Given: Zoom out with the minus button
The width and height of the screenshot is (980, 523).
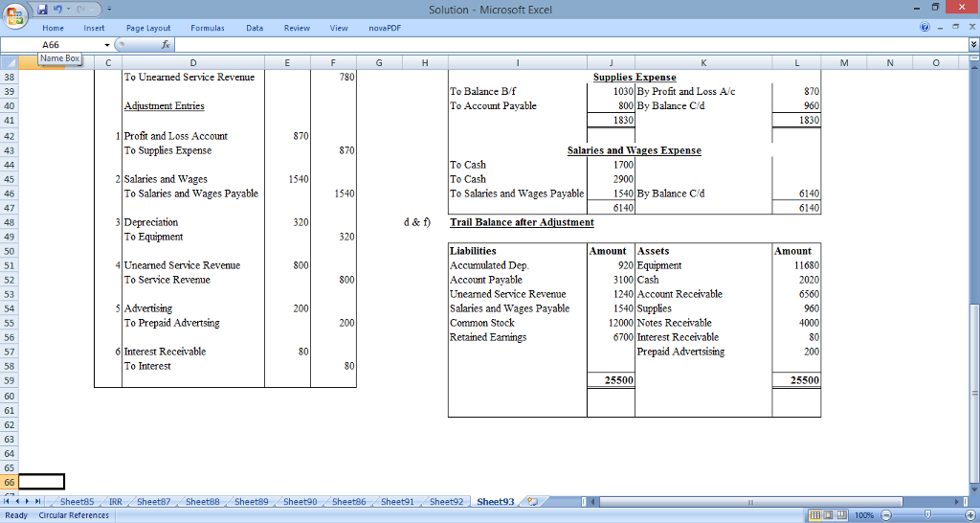Looking at the screenshot, I should click(x=885, y=515).
